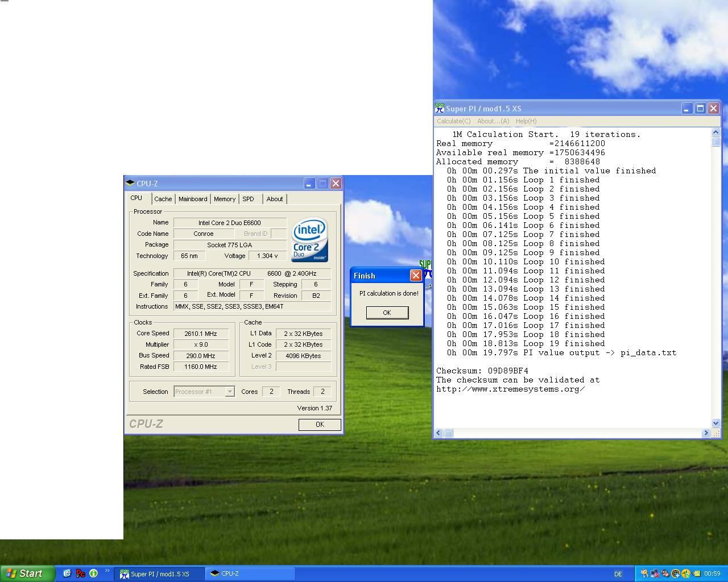Viewport: 728px width, 582px height.
Task: Expand the quick launch chevron
Action: (x=107, y=571)
